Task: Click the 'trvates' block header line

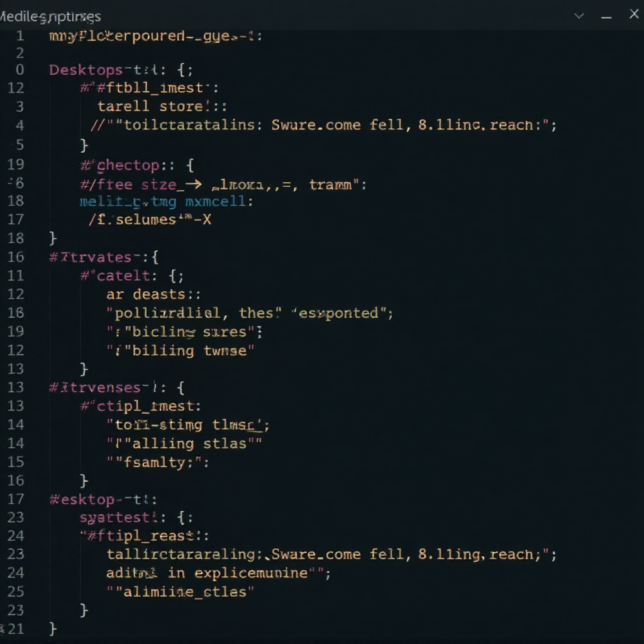Action: 104,257
